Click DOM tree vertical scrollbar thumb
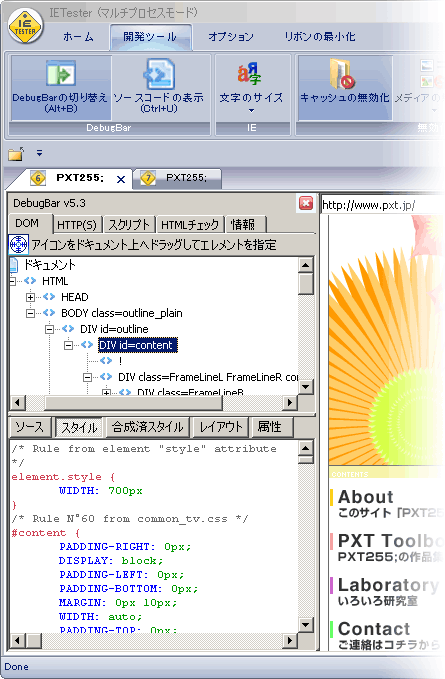Viewport: 445px width, 679px height. pyautogui.click(x=306, y=284)
